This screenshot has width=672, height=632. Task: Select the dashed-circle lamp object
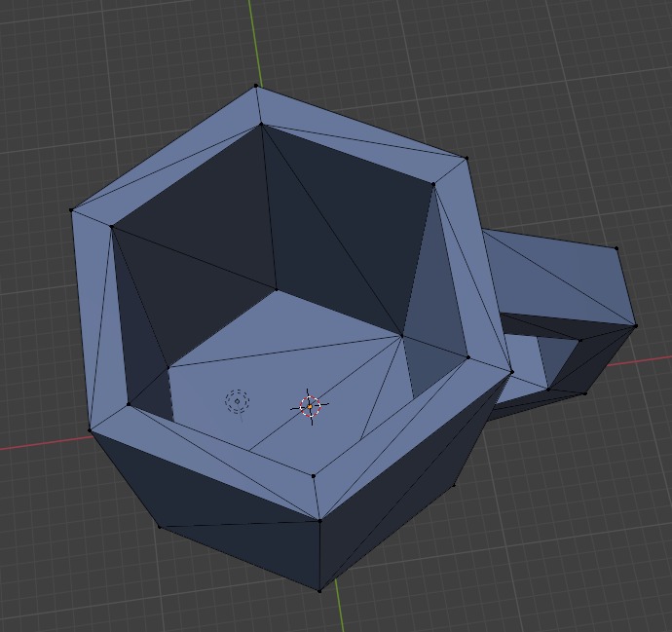(x=237, y=402)
